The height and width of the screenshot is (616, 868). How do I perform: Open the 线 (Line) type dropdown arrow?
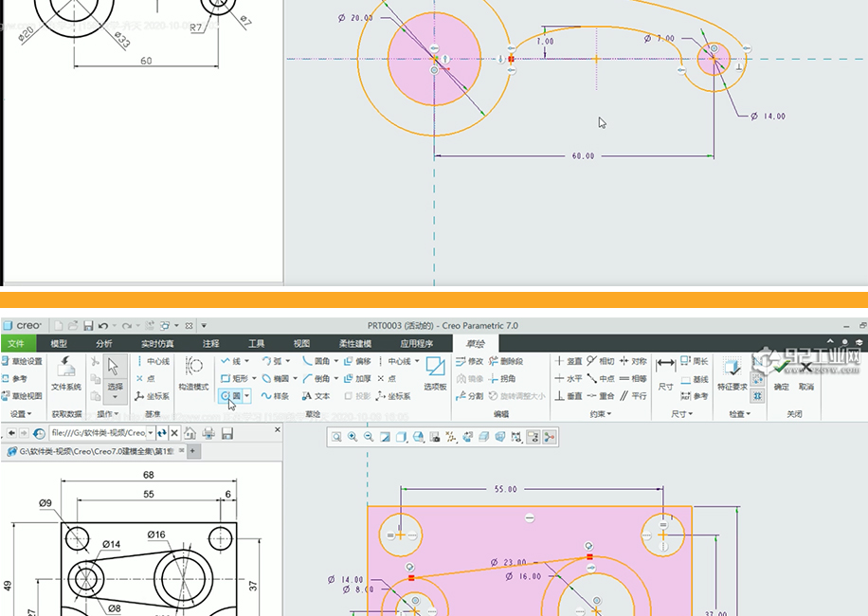click(x=247, y=361)
